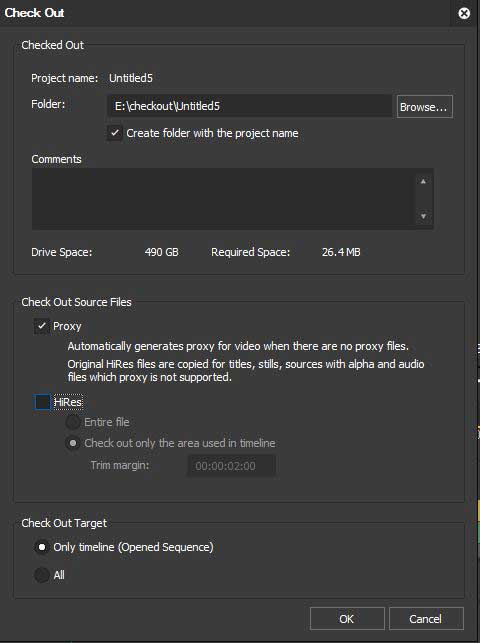Enable the HiRes checkbox
The width and height of the screenshot is (480, 643).
[42, 402]
